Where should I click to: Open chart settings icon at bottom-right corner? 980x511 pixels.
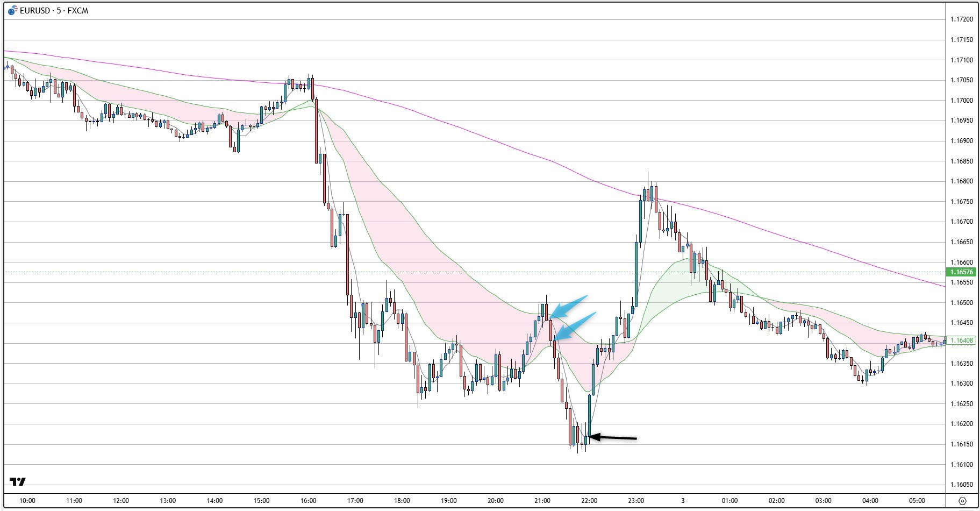[962, 501]
